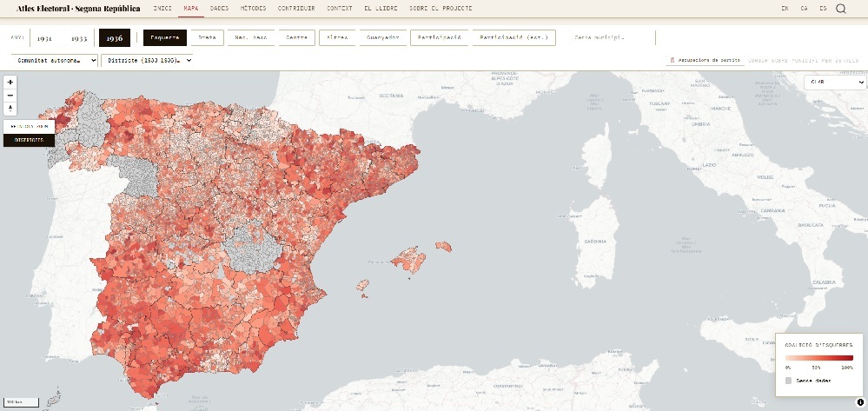Viewport: 868px width, 411px height.
Task: Click the party groupings document icon
Action: point(672,60)
